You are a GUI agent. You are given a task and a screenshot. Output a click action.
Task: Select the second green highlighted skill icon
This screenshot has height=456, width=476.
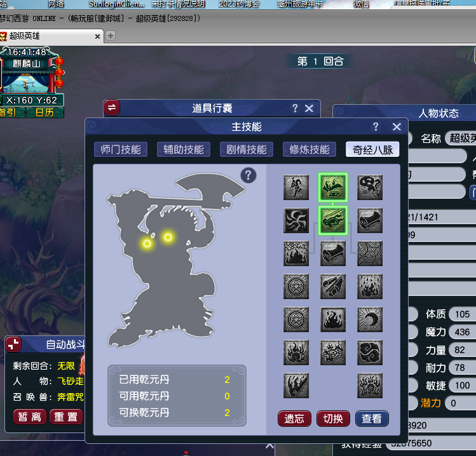333,220
